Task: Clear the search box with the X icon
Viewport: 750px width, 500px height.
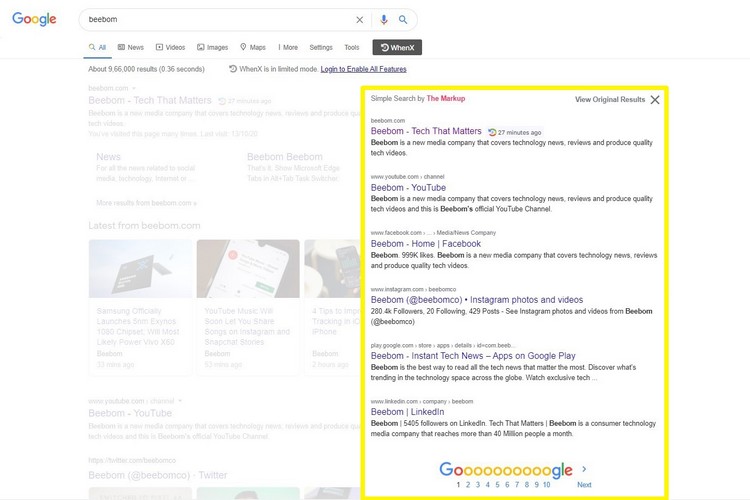Action: [x=360, y=20]
